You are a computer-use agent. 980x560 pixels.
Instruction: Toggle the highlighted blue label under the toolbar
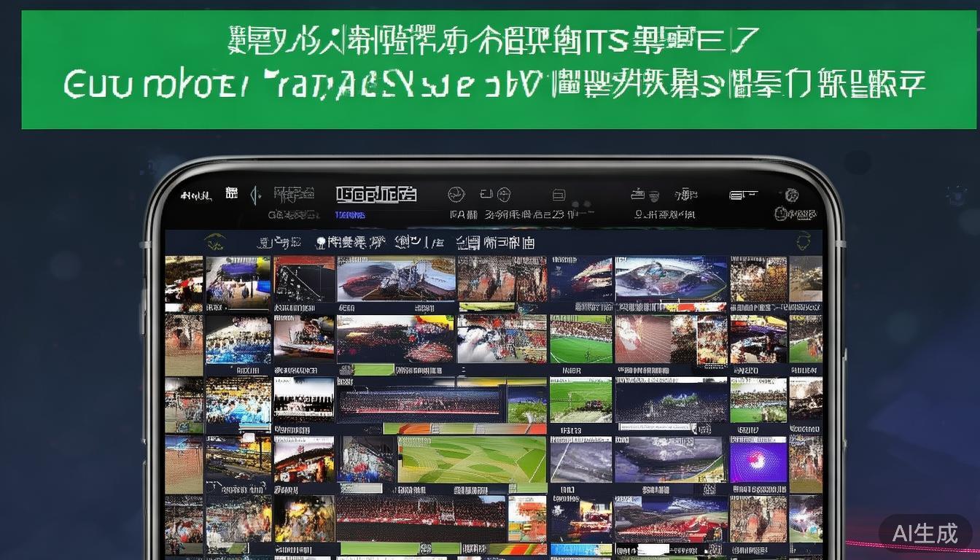349,214
